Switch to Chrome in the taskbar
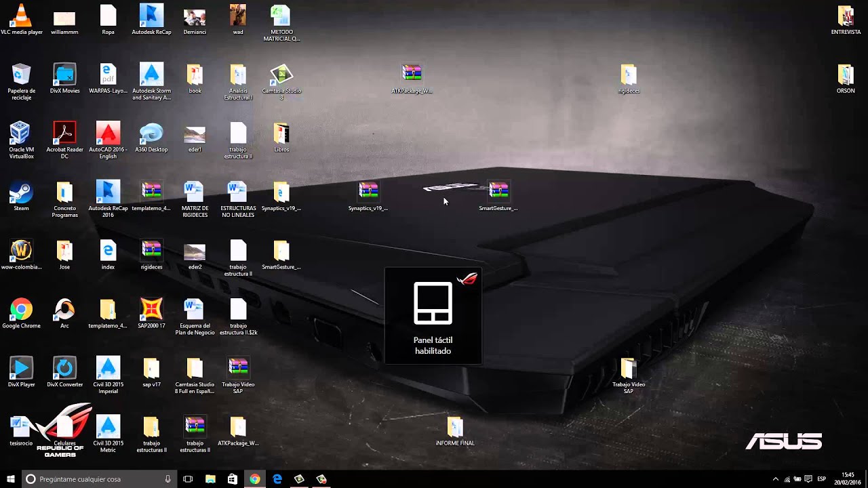868x488 pixels. pyautogui.click(x=254, y=479)
